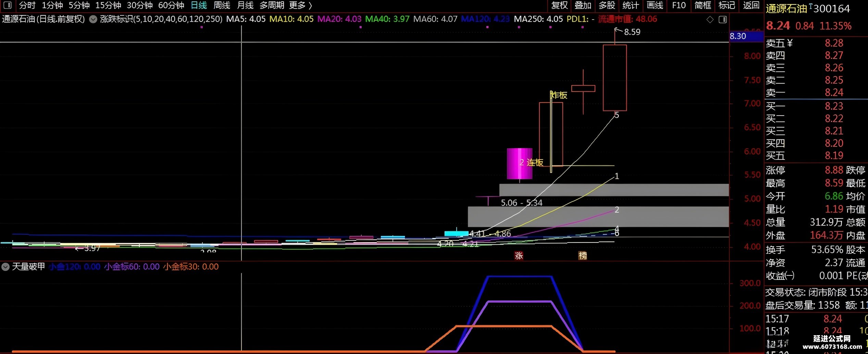This screenshot has width=868, height=354.
Task: Expand the 天星破甲 indicator dropdown
Action: (x=5, y=267)
